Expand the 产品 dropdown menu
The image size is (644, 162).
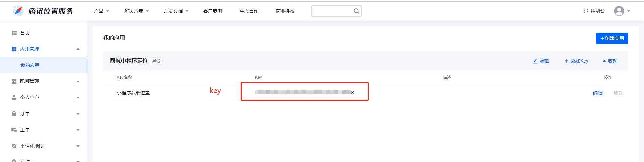pos(101,11)
